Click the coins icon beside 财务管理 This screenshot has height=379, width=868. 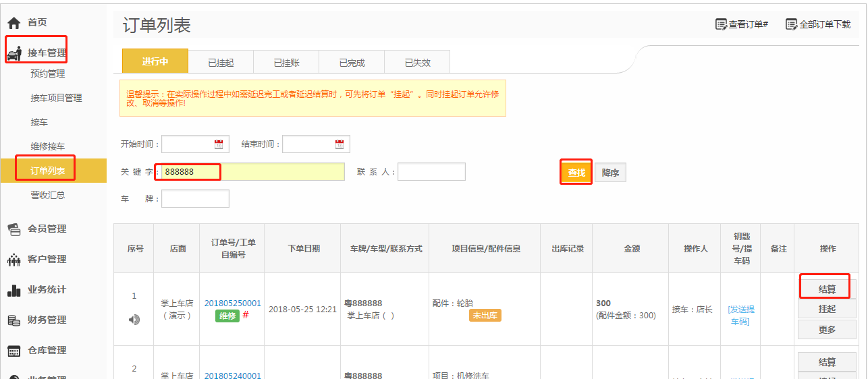point(13,320)
